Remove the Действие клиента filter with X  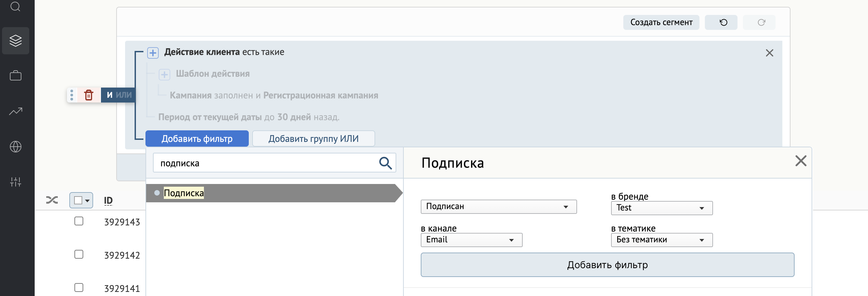769,53
